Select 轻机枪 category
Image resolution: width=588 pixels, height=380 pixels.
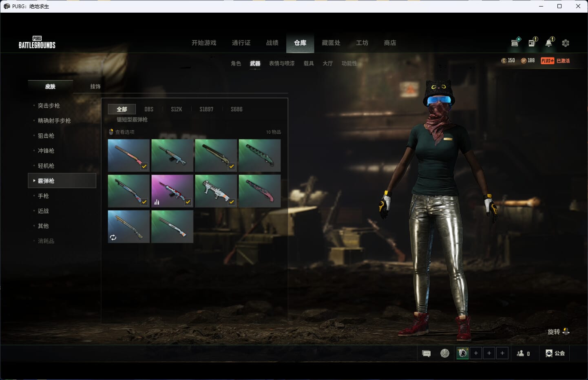[46, 166]
